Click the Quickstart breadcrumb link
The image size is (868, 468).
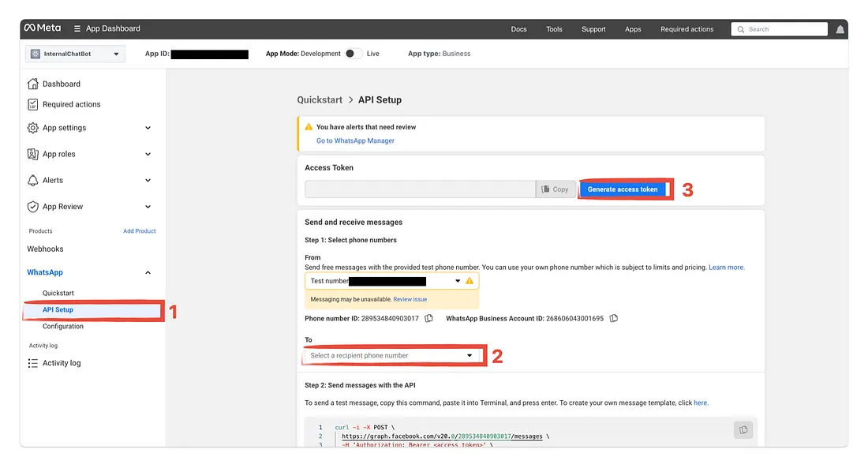(320, 99)
